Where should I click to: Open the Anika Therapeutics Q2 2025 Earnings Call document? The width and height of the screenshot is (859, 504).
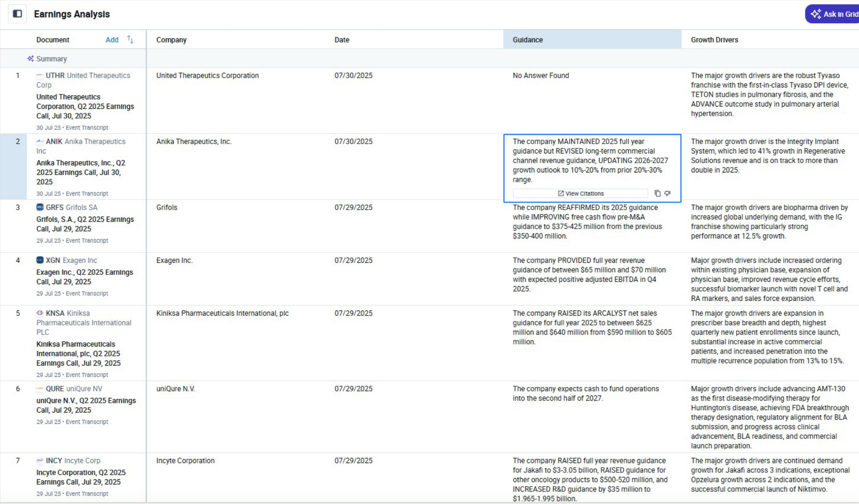(x=81, y=172)
